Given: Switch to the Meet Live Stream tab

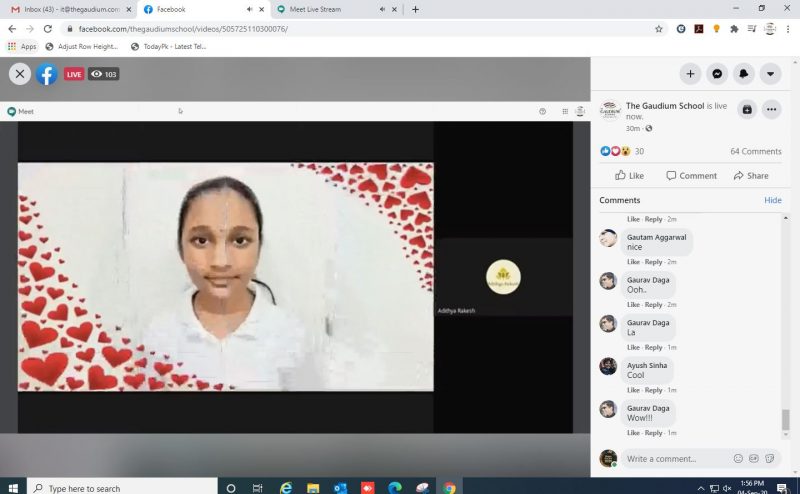Looking at the screenshot, I should [x=320, y=9].
